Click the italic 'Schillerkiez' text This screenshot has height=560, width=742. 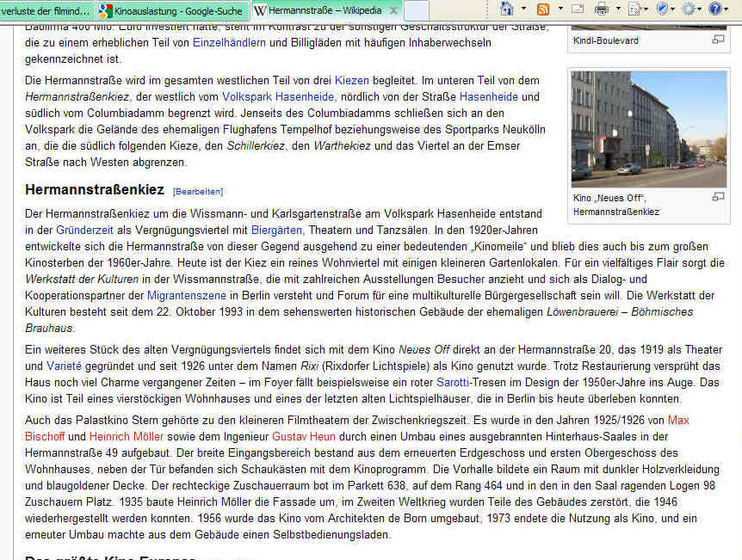pos(256,145)
